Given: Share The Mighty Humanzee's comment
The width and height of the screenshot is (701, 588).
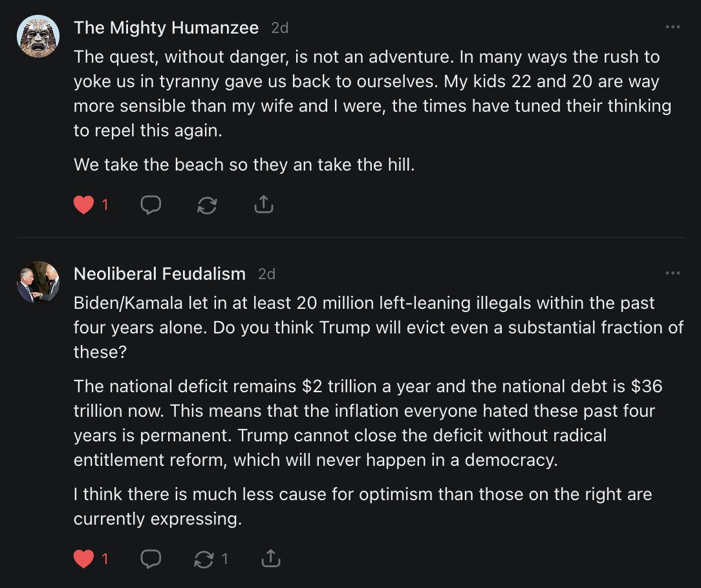Looking at the screenshot, I should click(x=263, y=205).
